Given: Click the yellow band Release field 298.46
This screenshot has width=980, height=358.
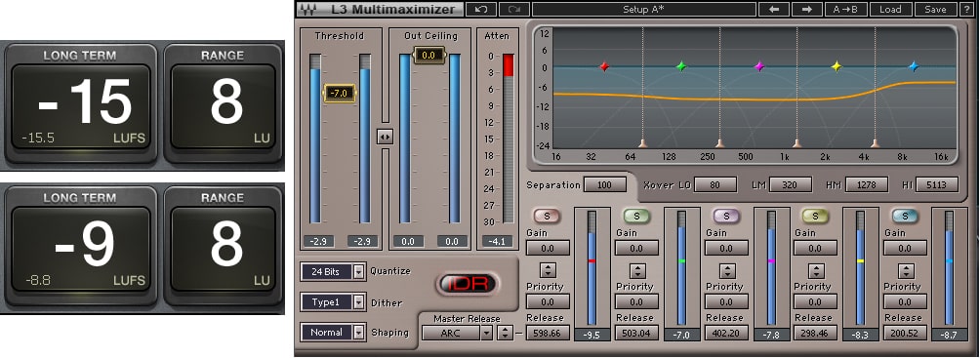Looking at the screenshot, I should [x=816, y=333].
